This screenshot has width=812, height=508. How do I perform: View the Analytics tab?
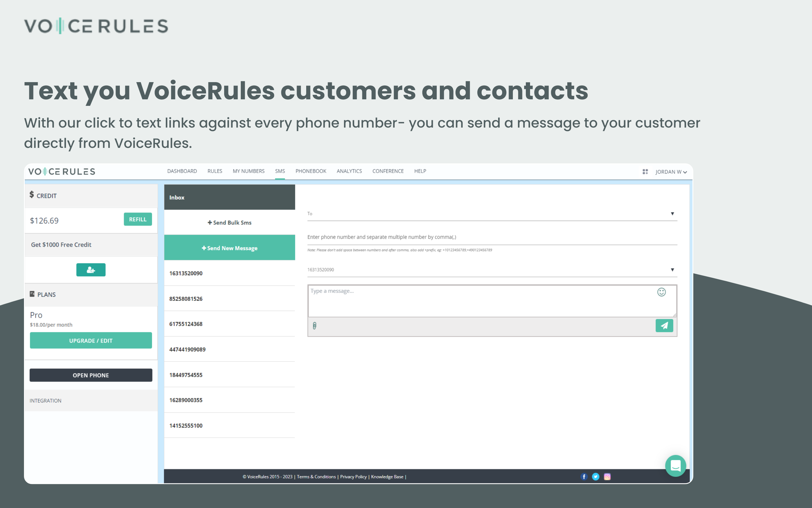[x=349, y=171]
